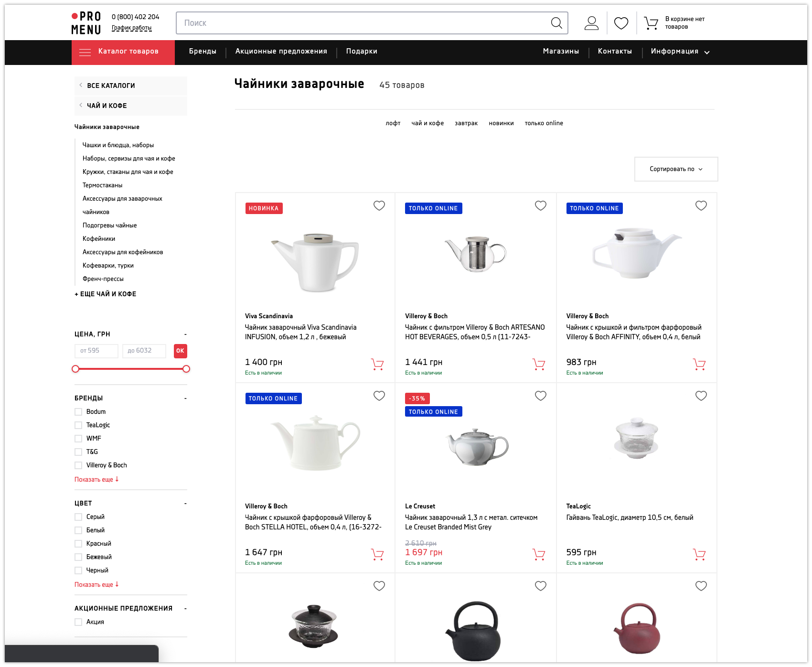
Task: Open the user account icon
Action: (591, 23)
